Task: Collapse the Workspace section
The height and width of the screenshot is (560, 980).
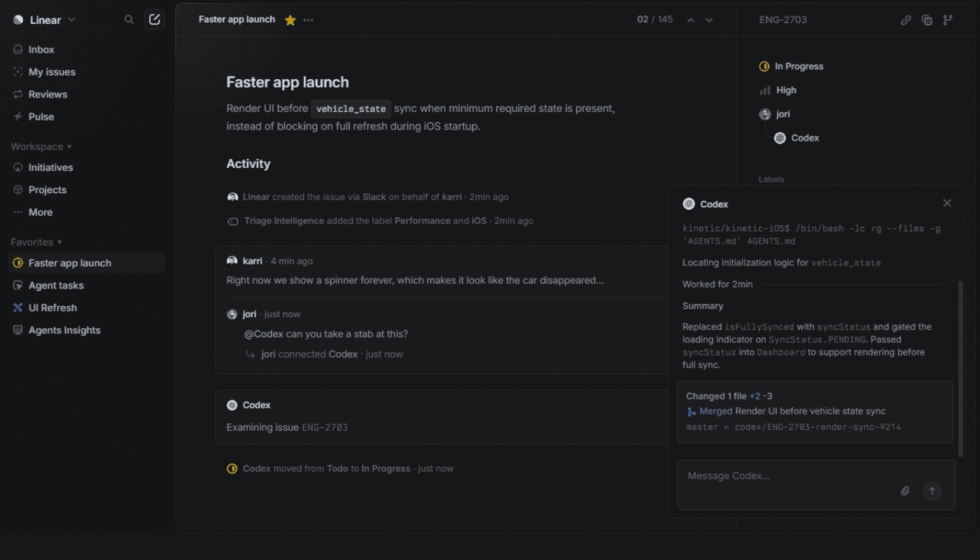Action: pyautogui.click(x=41, y=147)
